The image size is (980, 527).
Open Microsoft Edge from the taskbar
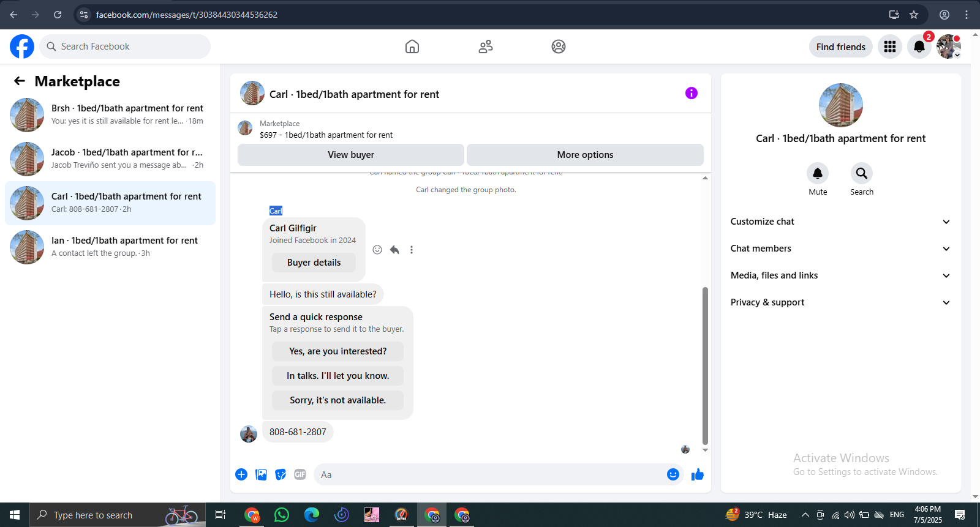point(312,515)
